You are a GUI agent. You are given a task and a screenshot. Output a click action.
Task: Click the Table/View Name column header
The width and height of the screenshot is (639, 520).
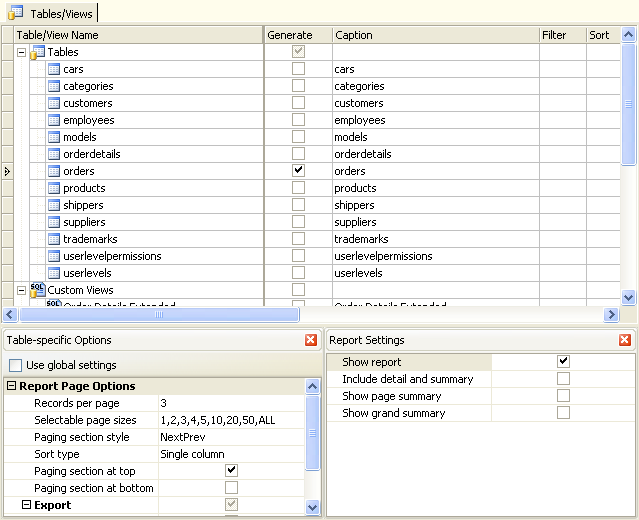139,35
